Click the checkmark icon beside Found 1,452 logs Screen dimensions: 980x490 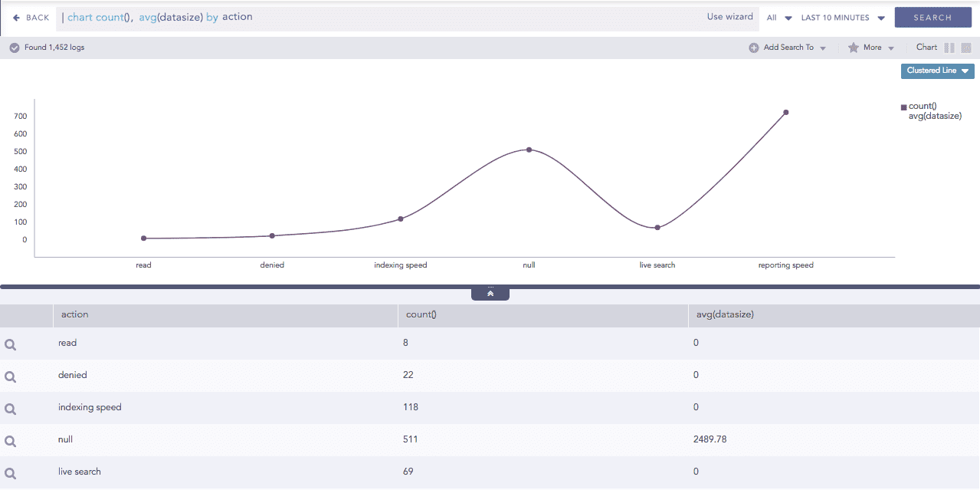click(14, 47)
